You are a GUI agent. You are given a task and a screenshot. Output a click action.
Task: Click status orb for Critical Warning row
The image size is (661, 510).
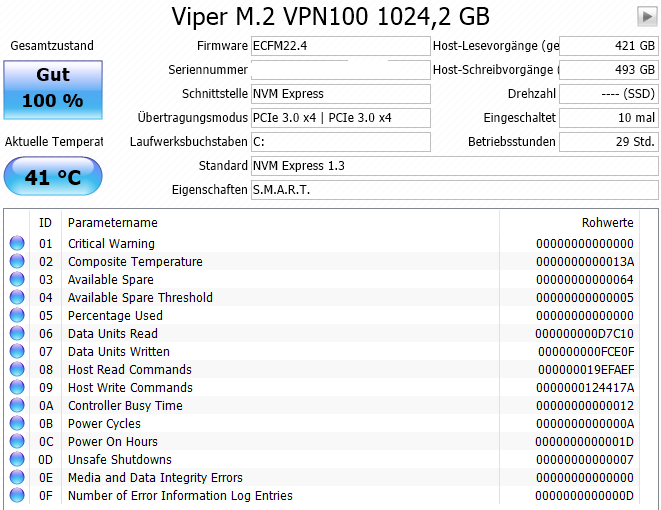pyautogui.click(x=17, y=243)
